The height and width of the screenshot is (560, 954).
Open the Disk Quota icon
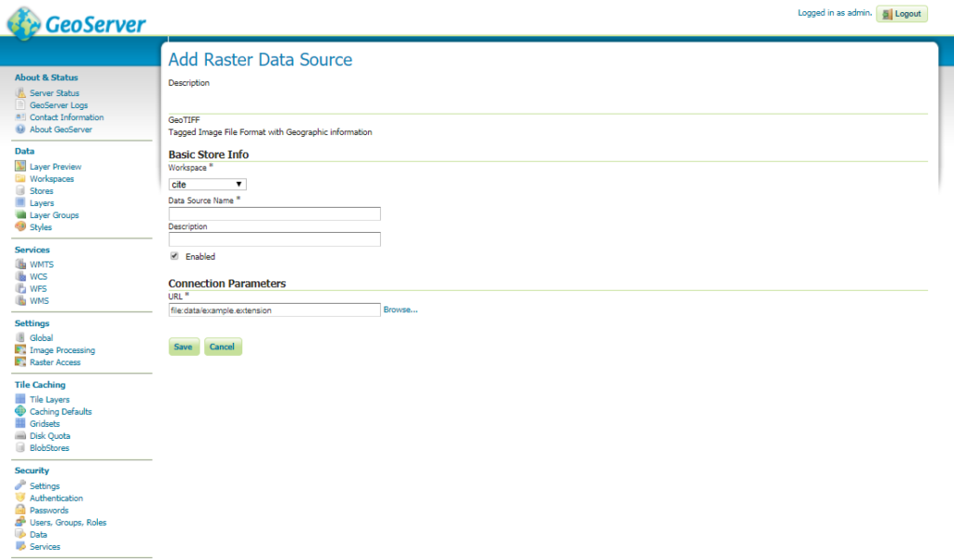coord(20,435)
